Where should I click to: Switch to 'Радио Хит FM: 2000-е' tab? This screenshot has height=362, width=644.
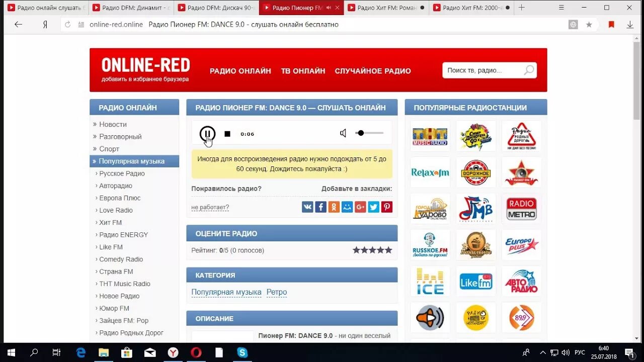472,8
